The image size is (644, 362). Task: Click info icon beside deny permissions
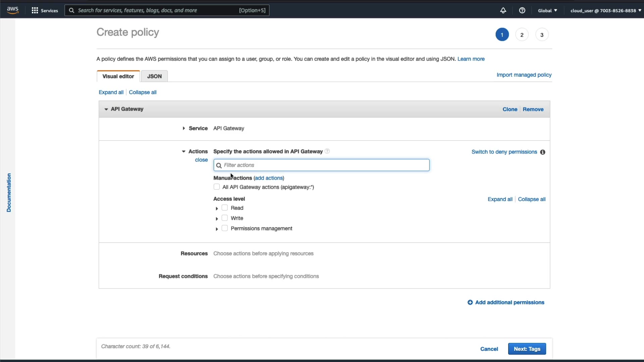tap(542, 152)
